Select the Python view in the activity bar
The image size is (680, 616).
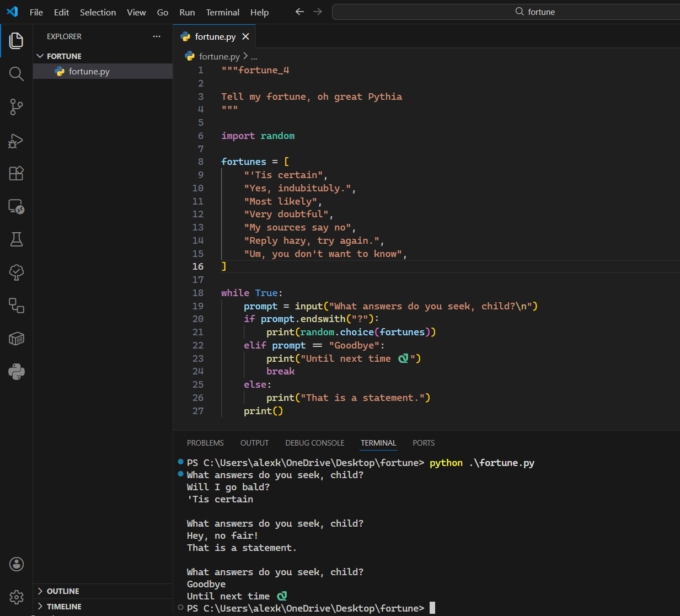click(x=16, y=371)
